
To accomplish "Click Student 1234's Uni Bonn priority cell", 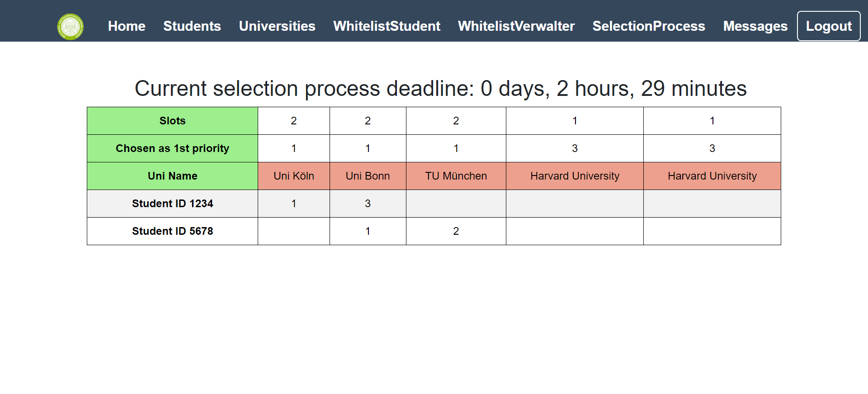I will tap(368, 204).
